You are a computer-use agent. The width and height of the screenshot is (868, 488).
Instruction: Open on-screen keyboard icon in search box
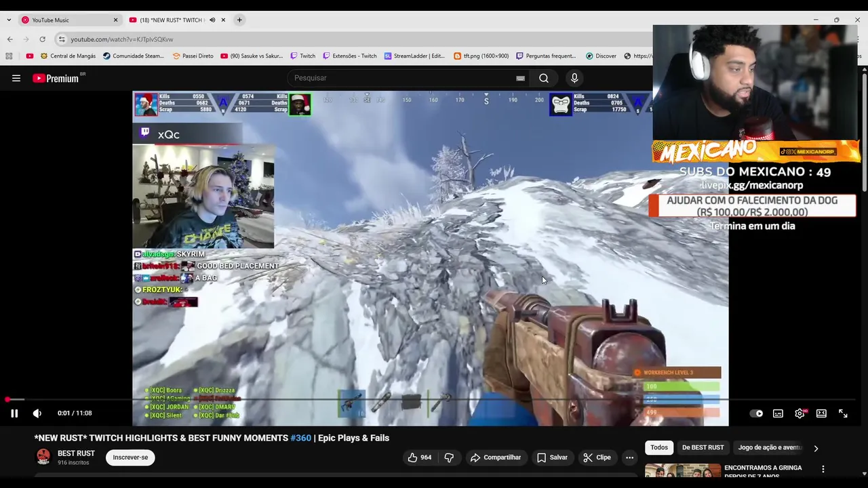[520, 78]
